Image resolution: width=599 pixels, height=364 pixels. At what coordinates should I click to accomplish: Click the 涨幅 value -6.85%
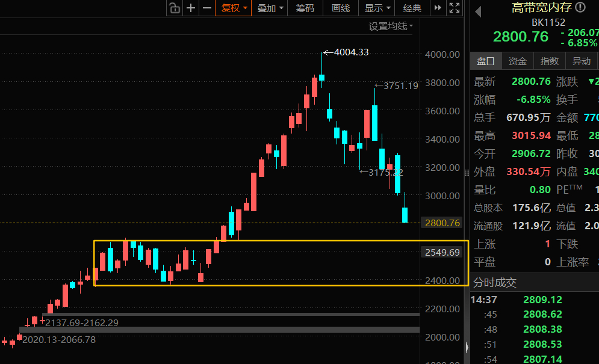click(533, 100)
